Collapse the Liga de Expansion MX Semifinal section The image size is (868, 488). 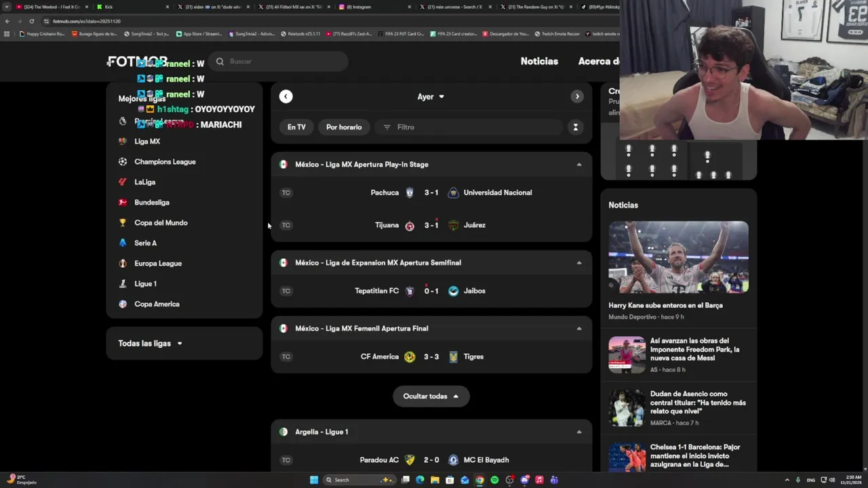(x=579, y=263)
